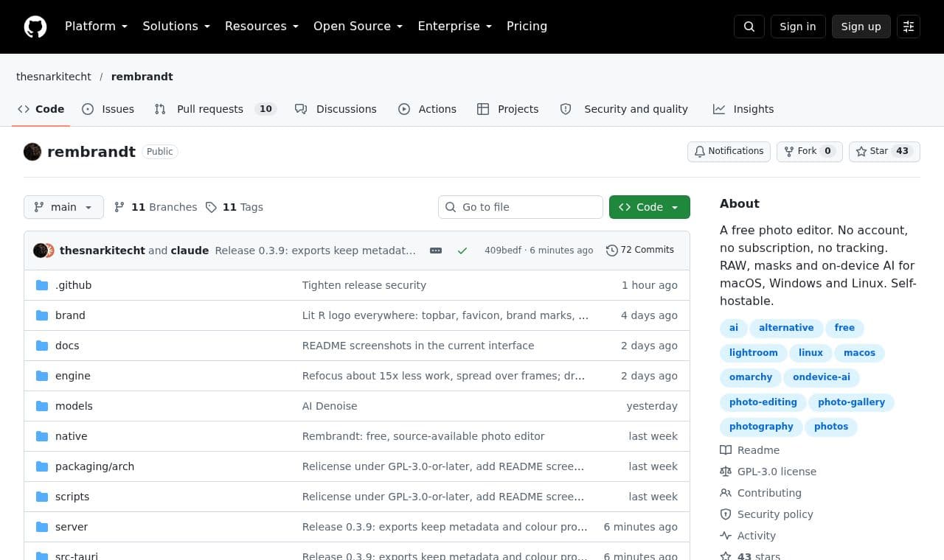Open the appearance settings icon button
The image size is (944, 560).
click(x=909, y=27)
